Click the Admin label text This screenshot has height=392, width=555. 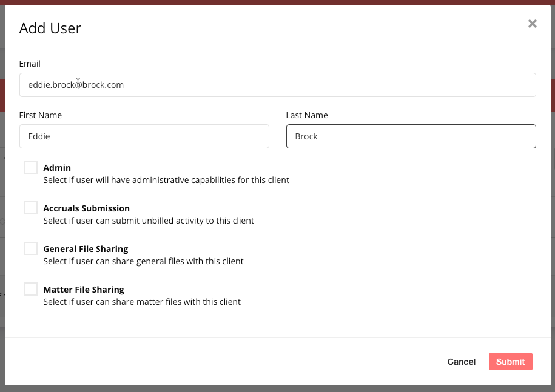pyautogui.click(x=57, y=167)
